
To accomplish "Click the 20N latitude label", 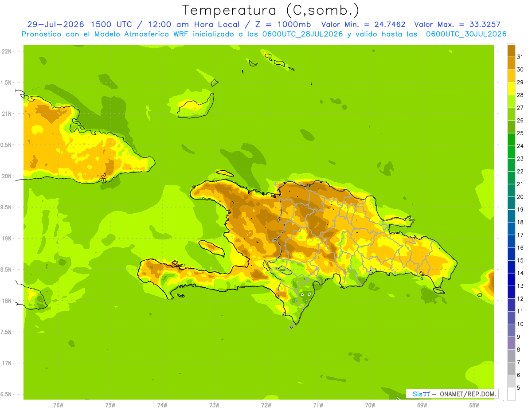I will coord(7,176).
